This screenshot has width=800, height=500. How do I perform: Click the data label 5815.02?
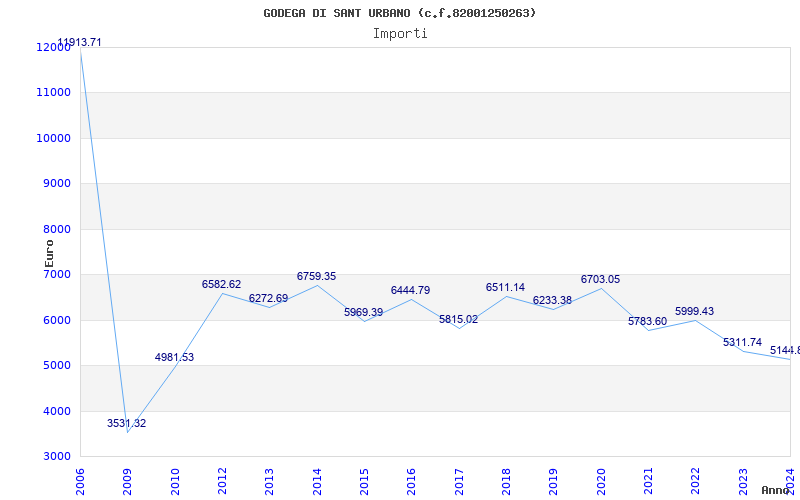click(x=458, y=319)
